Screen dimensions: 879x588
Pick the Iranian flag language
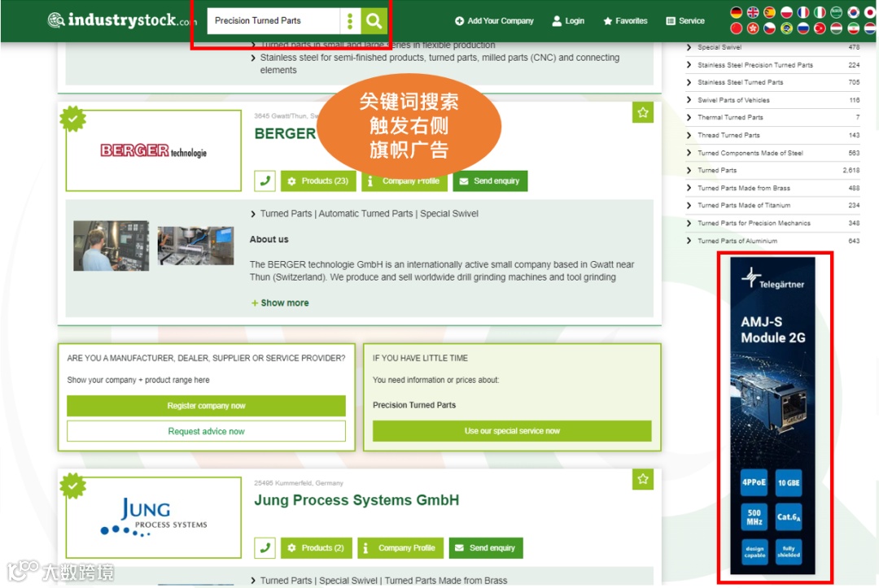pos(853,28)
